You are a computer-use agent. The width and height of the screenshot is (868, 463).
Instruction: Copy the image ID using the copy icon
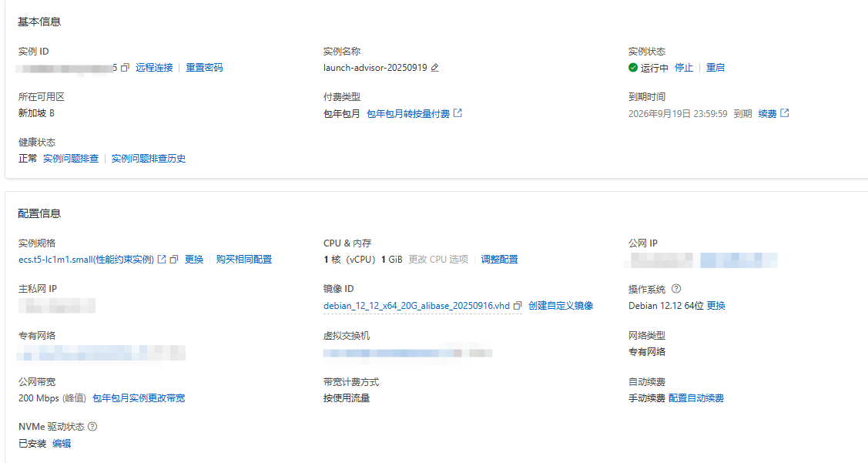click(518, 306)
